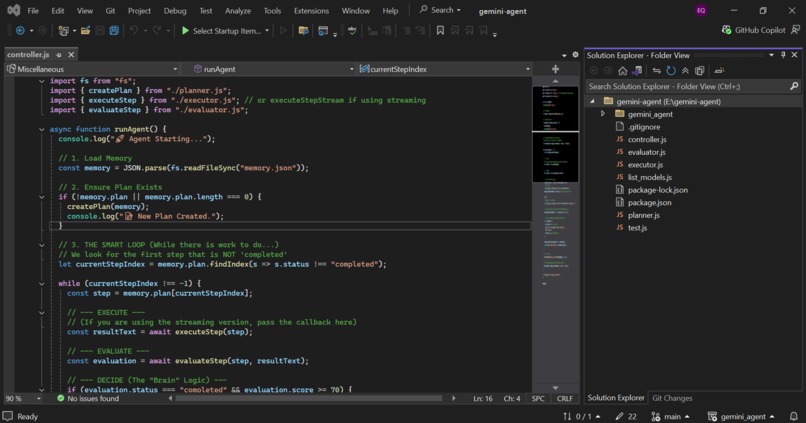Close the controller.js tab
Viewport: 806px width, 423px height.
[x=71, y=54]
